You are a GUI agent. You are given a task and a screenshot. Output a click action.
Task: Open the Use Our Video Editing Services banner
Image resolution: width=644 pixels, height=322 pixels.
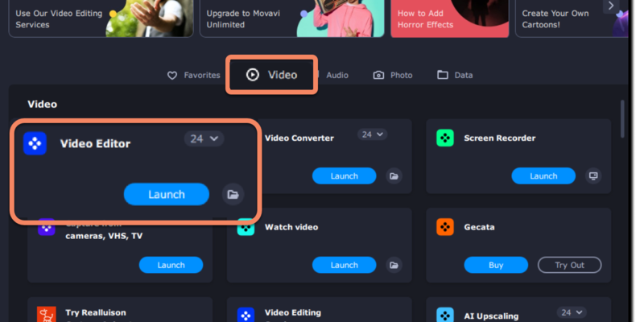101,19
